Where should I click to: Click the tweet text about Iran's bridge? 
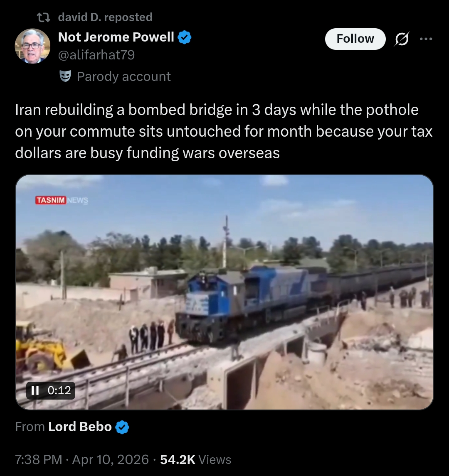(224, 131)
